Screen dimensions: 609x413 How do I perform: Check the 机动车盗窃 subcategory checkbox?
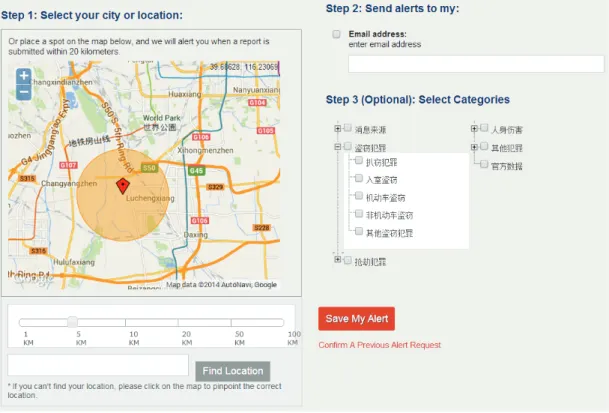coord(359,196)
